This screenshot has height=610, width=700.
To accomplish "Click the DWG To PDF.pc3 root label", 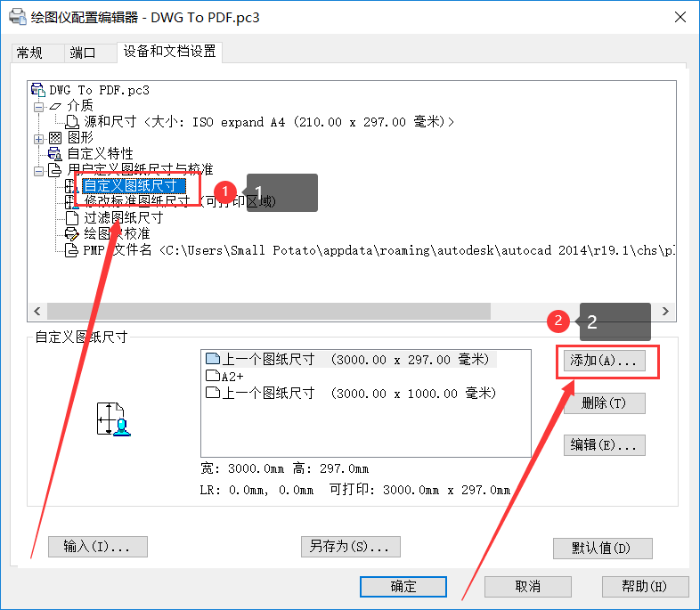I will click(x=99, y=90).
